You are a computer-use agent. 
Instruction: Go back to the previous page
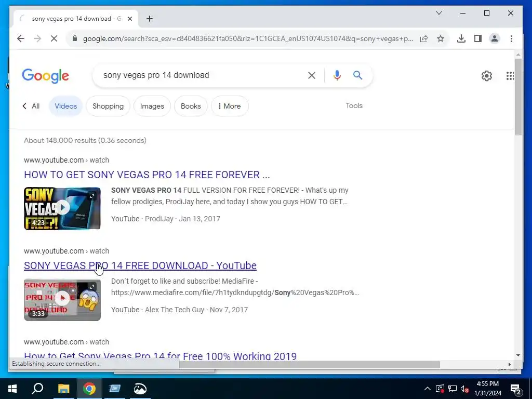pyautogui.click(x=21, y=38)
